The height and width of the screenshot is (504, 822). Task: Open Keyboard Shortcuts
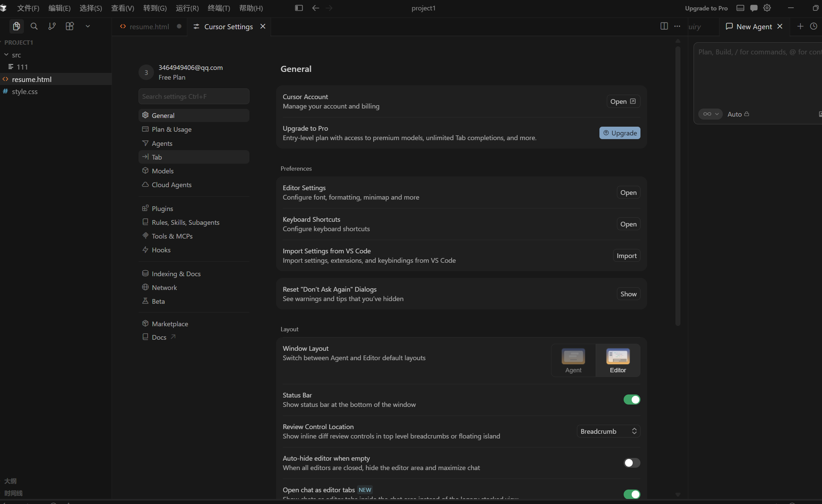(x=628, y=224)
